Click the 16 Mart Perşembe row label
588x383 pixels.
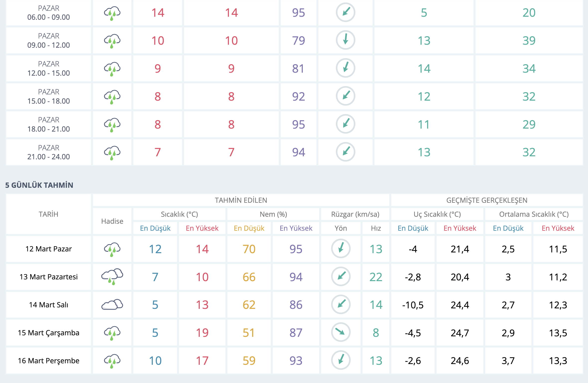tap(49, 361)
